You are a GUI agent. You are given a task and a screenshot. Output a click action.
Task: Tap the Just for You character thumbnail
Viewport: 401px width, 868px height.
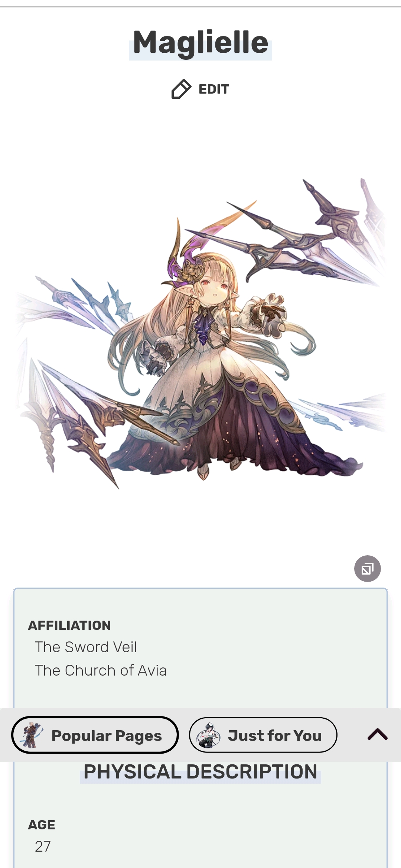pyautogui.click(x=208, y=735)
